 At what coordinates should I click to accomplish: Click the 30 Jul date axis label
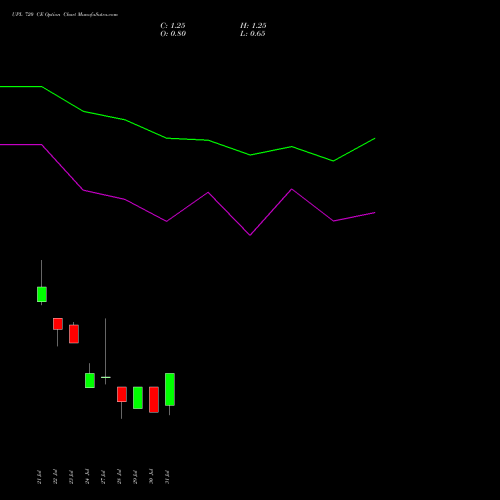(151, 477)
